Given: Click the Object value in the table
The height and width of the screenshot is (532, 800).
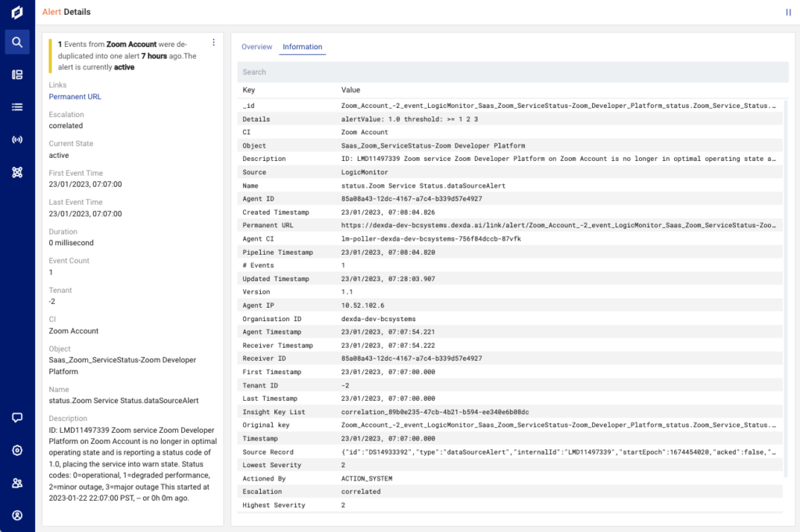Looking at the screenshot, I should coord(433,146).
